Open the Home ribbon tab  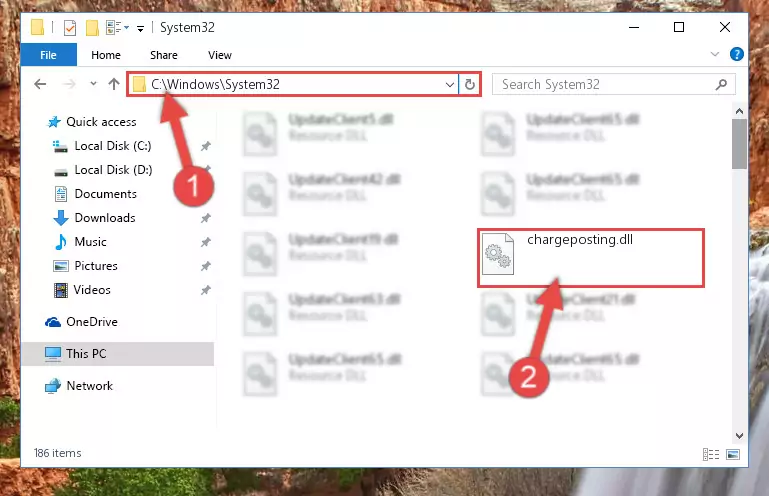click(x=106, y=55)
